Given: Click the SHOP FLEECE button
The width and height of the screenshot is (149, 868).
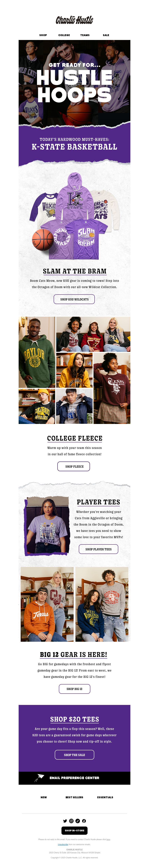Looking at the screenshot, I should pyautogui.click(x=74, y=466).
